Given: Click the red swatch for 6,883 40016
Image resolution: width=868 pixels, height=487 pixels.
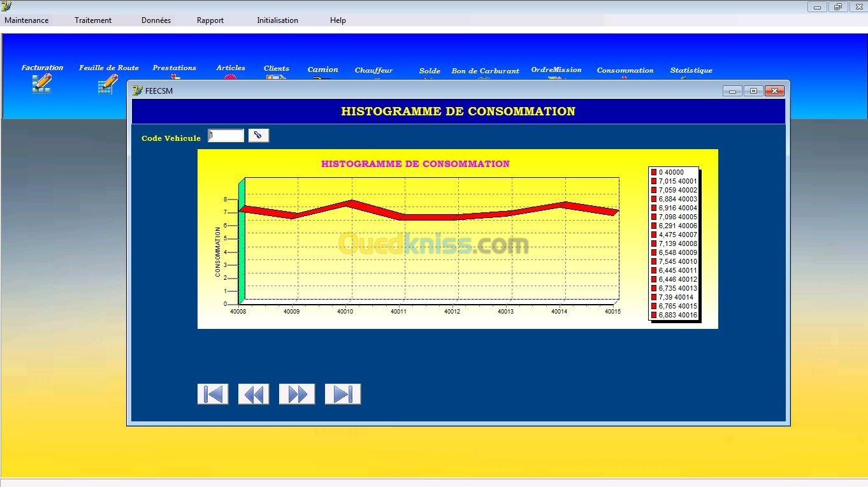Looking at the screenshot, I should pos(654,315).
